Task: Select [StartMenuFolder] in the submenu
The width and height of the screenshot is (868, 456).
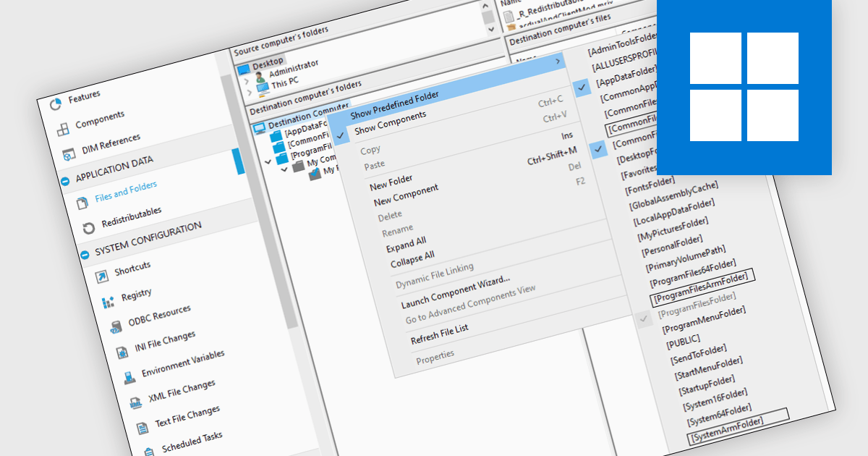Action: click(708, 368)
